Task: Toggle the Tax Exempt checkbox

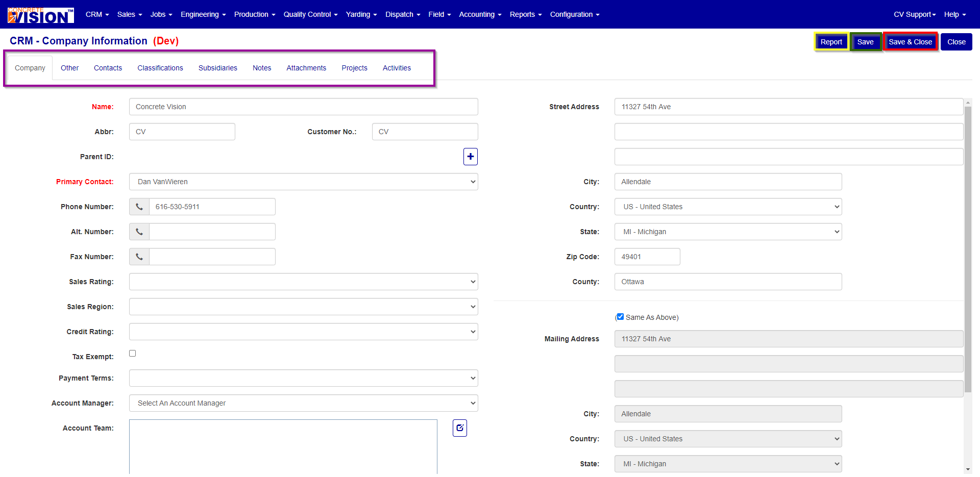Action: (133, 353)
